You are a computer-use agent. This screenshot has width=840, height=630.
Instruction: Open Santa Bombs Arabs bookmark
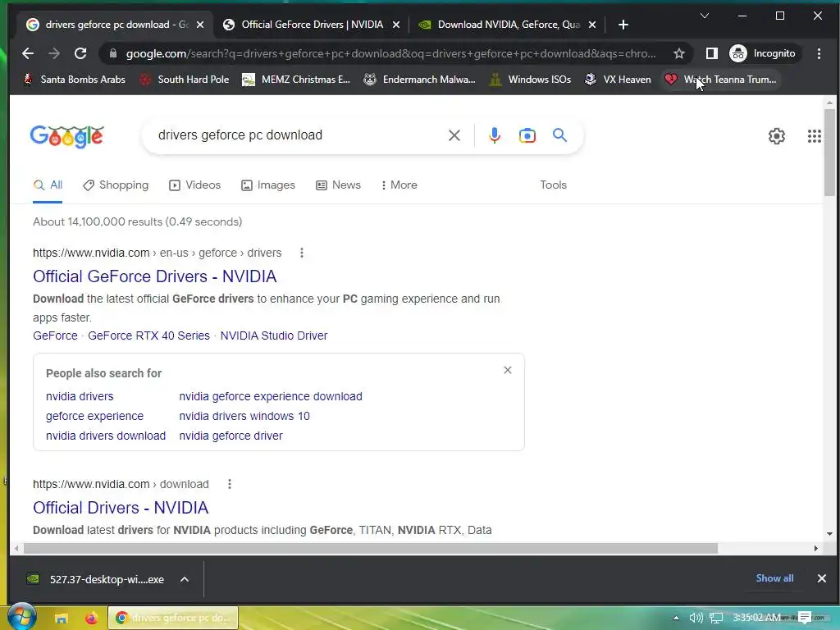tap(75, 80)
